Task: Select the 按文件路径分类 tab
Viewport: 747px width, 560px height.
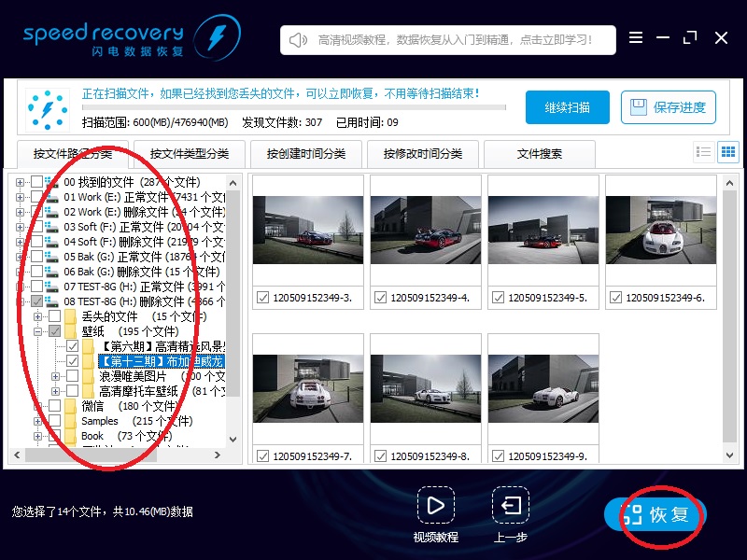Action: [x=73, y=154]
